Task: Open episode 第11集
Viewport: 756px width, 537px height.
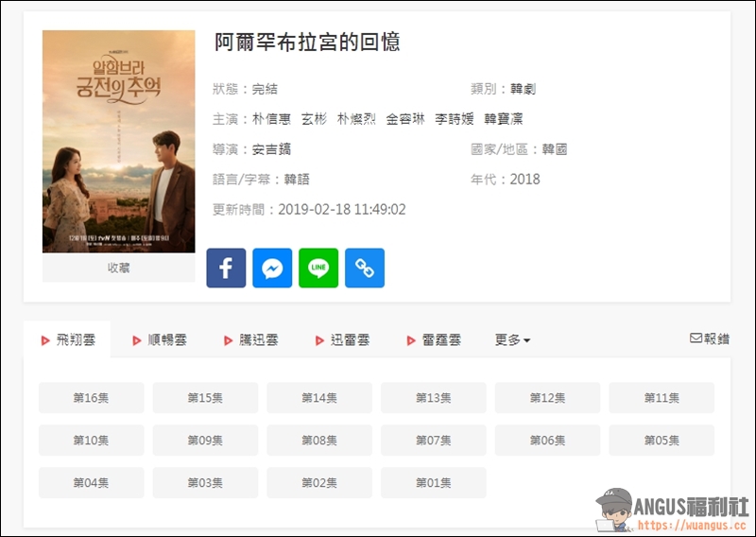Action: [661, 398]
